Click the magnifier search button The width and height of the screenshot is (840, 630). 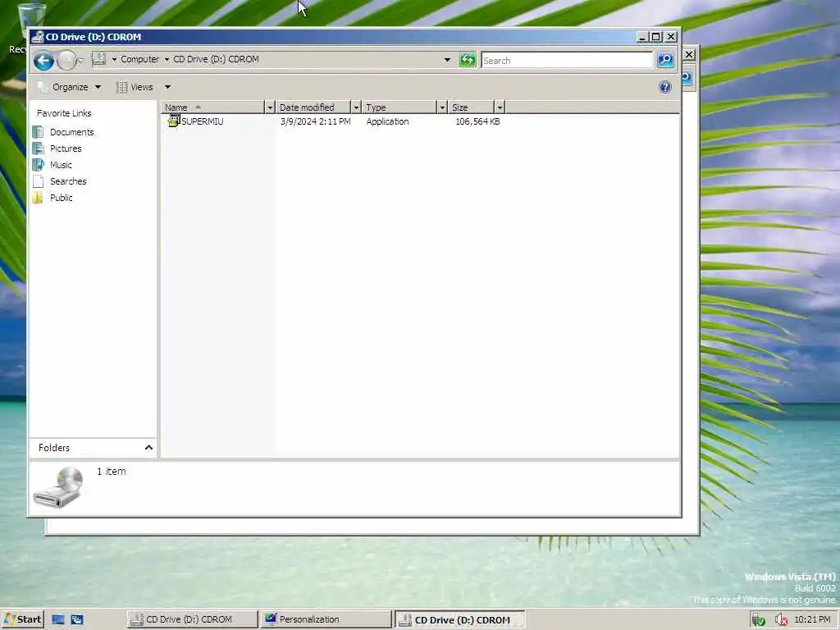(665, 60)
